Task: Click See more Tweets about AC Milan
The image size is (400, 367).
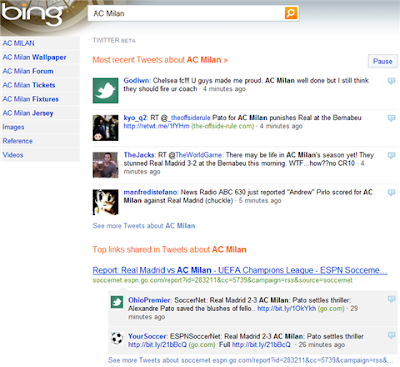Action: 144,226
